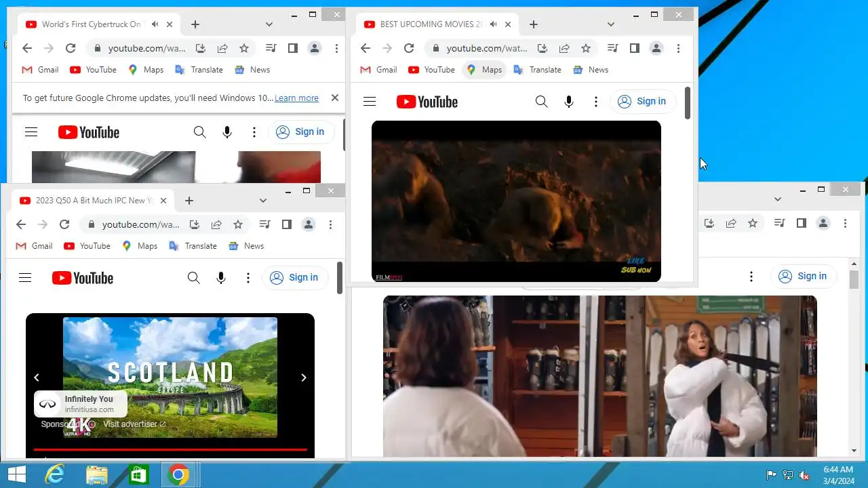This screenshot has height=488, width=868.
Task: Open tab search chevron in Best Upcoming Movies window
Action: click(x=611, y=24)
